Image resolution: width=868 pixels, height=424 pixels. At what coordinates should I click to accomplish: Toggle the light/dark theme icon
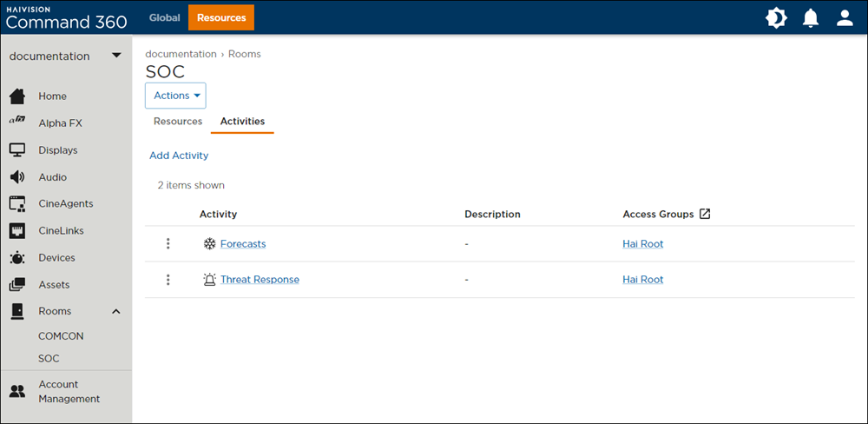point(775,18)
